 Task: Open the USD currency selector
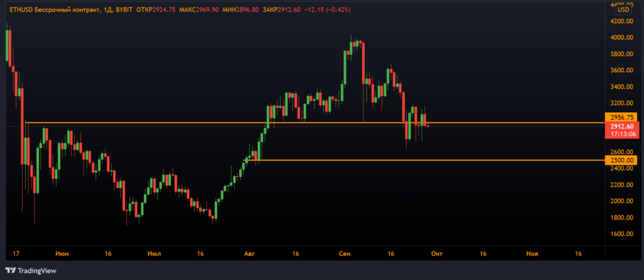tap(623, 10)
